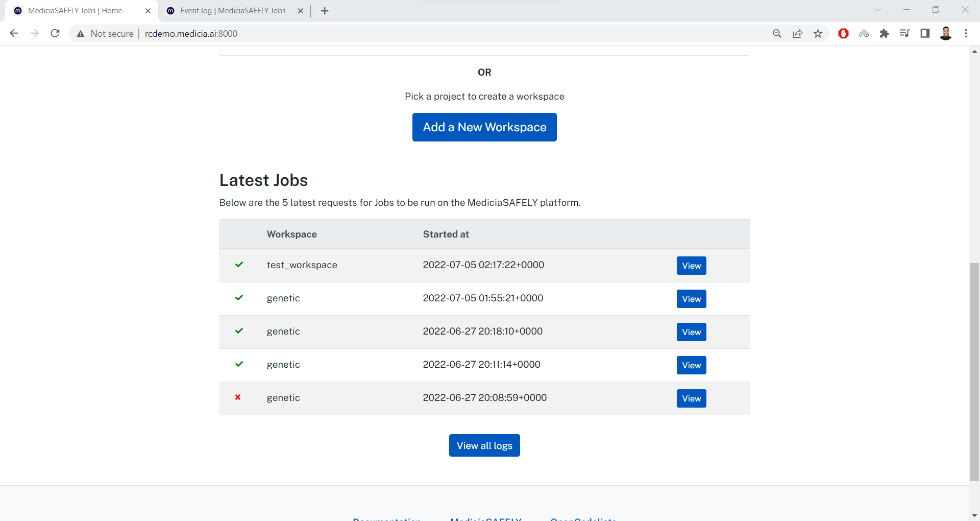Click green check for 20:11:14 genetic job
This screenshot has width=980, height=521.
[x=239, y=364]
